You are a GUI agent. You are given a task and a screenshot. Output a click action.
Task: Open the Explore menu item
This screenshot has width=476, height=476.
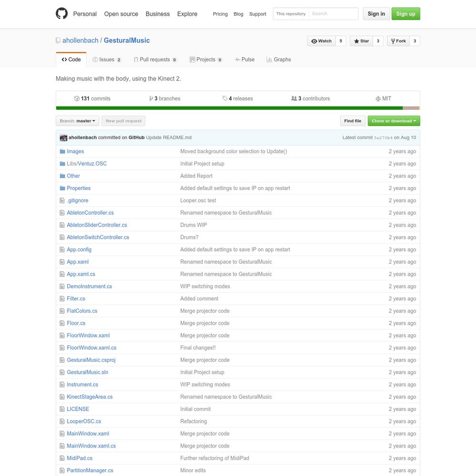(187, 14)
